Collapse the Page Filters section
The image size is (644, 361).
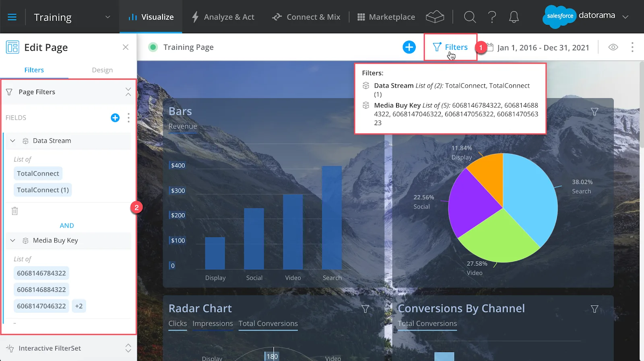[128, 92]
